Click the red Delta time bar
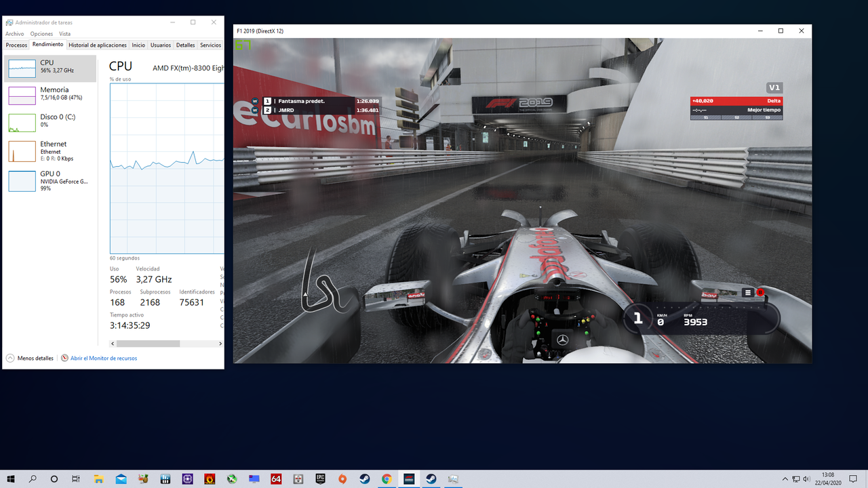This screenshot has height=488, width=868. point(736,101)
